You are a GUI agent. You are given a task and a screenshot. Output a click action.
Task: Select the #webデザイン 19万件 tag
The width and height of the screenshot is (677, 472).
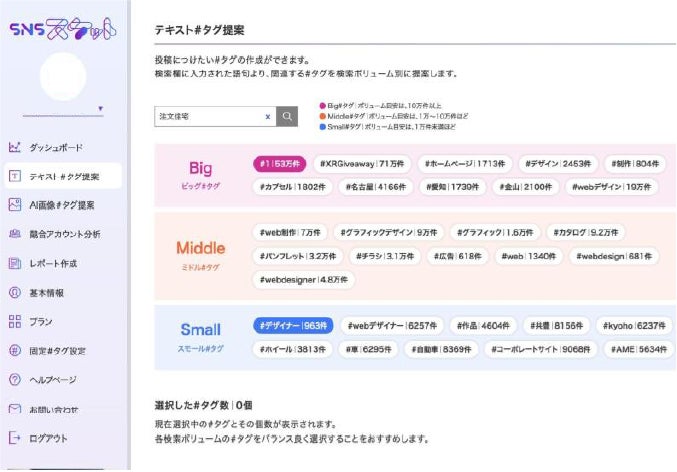[x=611, y=187]
